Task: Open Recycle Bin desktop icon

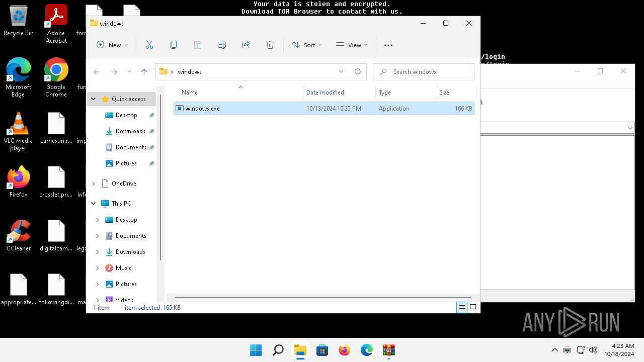Action: coord(19,21)
